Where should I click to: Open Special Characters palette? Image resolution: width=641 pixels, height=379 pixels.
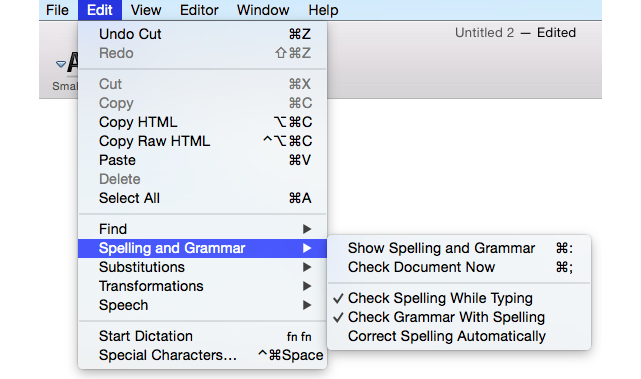point(202,355)
